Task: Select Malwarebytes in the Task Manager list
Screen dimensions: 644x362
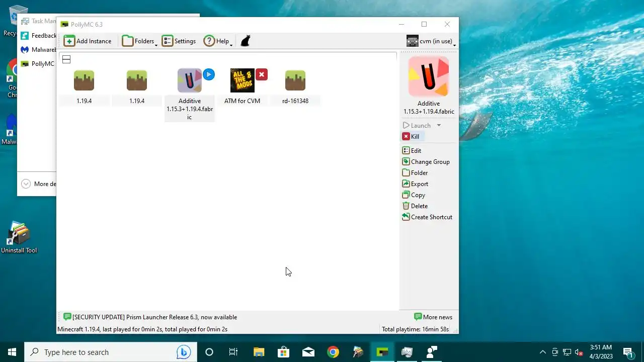Action: coord(38,50)
